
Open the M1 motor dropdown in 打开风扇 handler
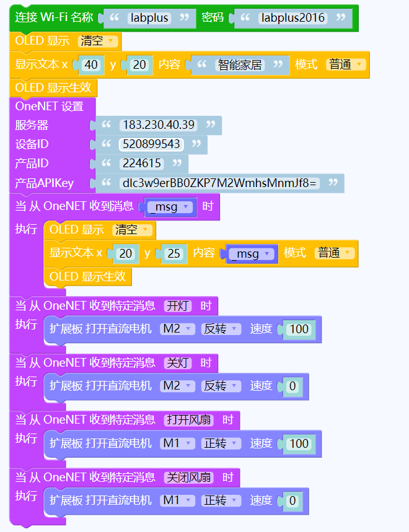tap(177, 443)
